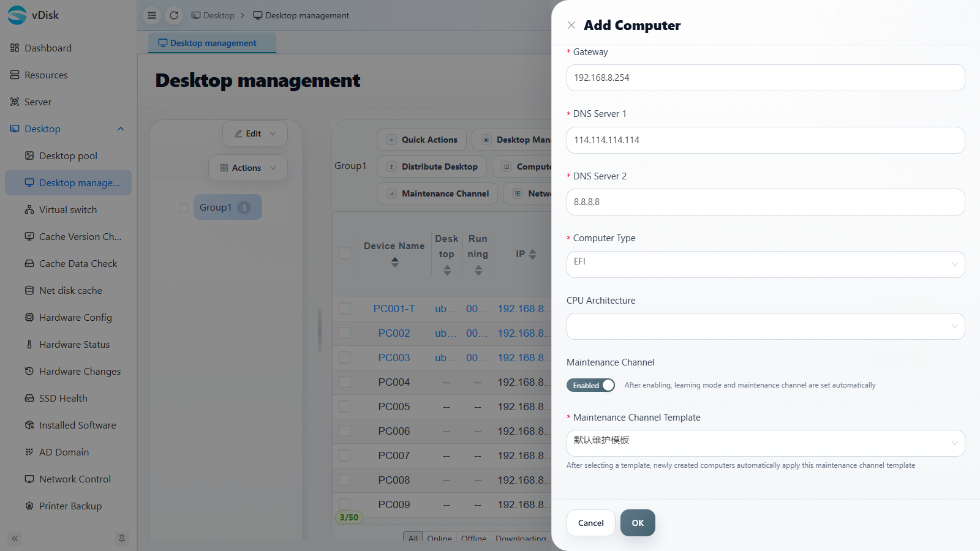Open Maintenance Channel Template dropdown
This screenshot has width=980, height=551.
(766, 443)
